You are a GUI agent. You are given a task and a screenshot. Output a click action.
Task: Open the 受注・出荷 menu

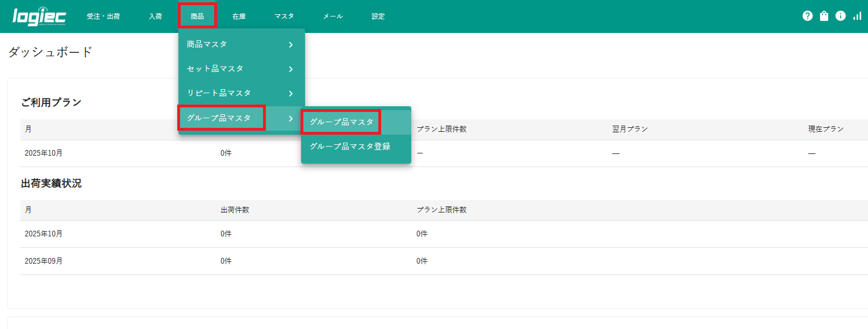103,16
